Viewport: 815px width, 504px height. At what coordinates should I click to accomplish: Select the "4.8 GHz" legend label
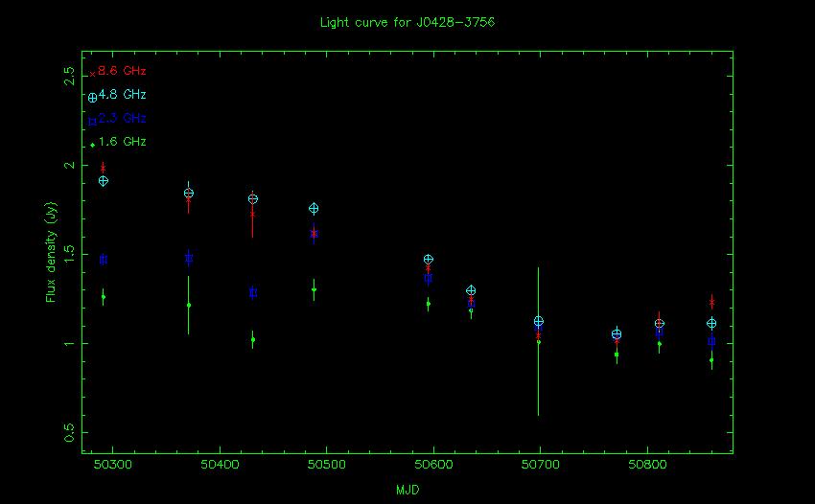pyautogui.click(x=122, y=95)
